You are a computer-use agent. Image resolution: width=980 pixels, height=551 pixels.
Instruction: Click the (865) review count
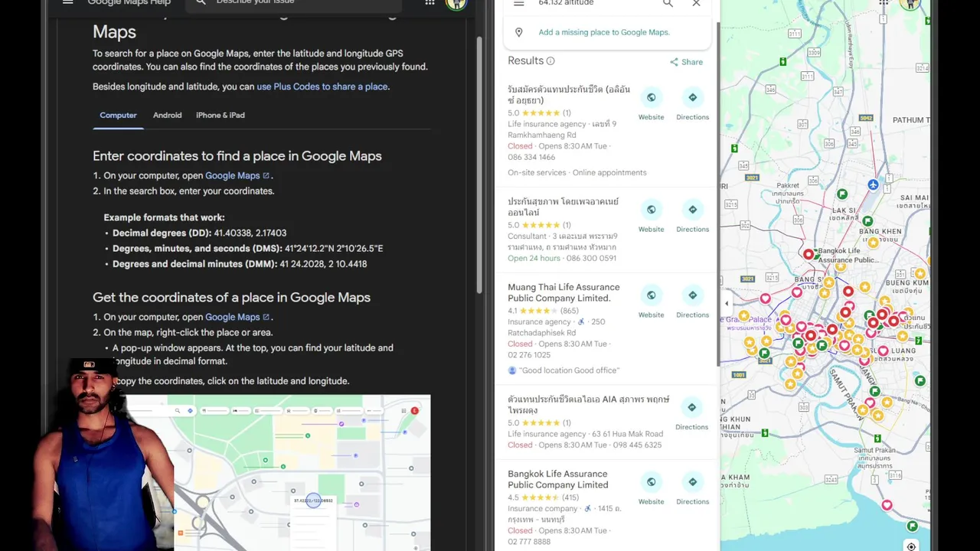(x=570, y=311)
